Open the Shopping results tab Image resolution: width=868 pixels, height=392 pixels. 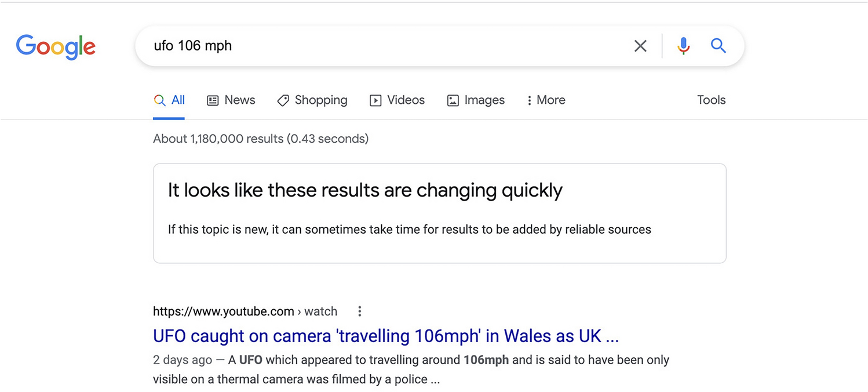coord(321,100)
